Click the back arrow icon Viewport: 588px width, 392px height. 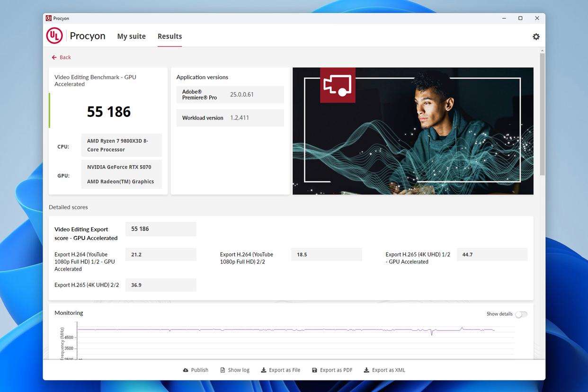tap(54, 57)
